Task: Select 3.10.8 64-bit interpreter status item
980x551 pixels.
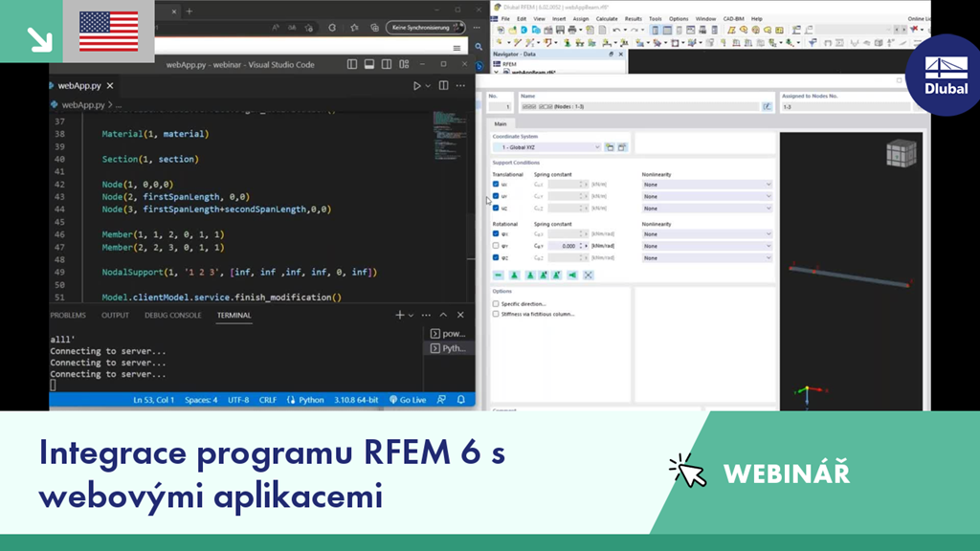Action: [x=356, y=400]
